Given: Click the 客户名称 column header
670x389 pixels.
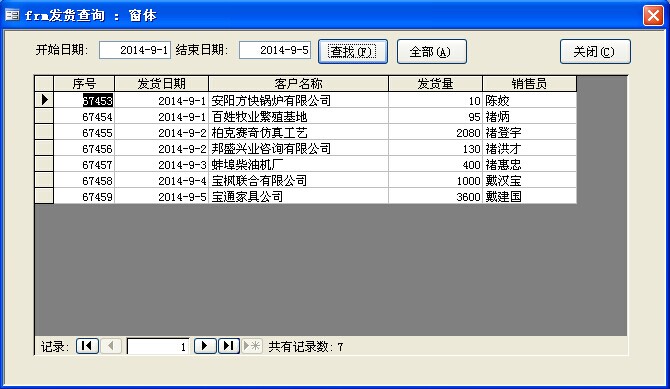Looking at the screenshot, I should pos(299,83).
